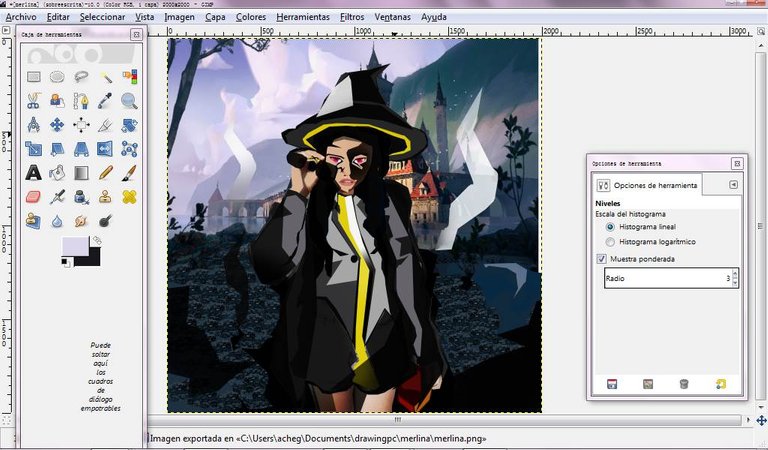Choose Histograma logarítmico radio option
Viewport: 768px width, 450px height.
(610, 242)
